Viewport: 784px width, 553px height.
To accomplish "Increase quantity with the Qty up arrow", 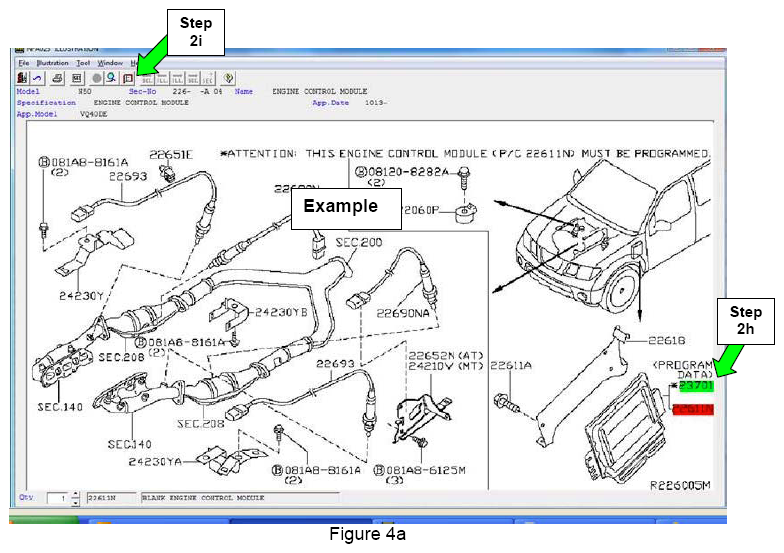I will tap(75, 493).
